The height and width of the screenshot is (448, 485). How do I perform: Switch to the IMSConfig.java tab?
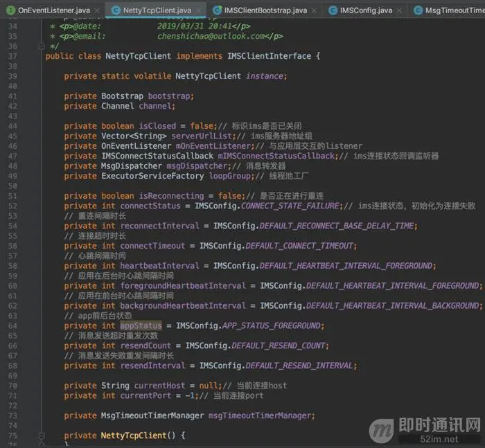tap(366, 10)
